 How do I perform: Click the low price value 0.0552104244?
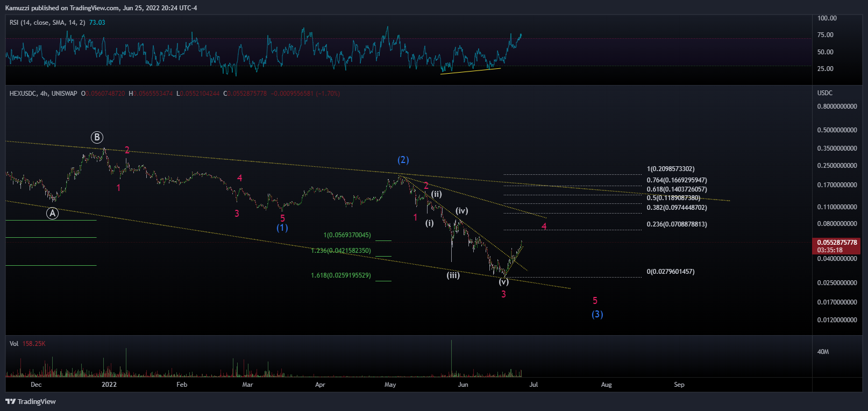(x=200, y=94)
